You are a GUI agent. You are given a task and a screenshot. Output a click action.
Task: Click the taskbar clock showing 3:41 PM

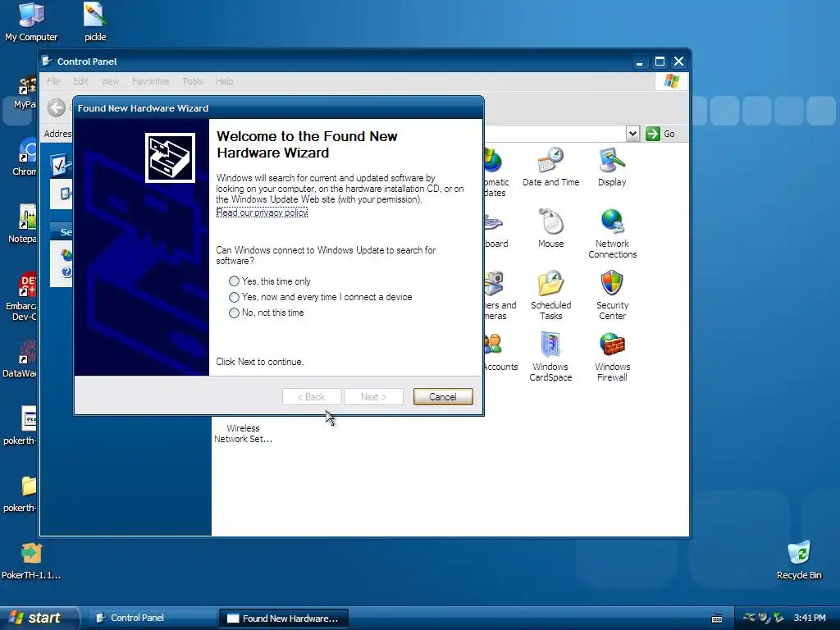(810, 619)
